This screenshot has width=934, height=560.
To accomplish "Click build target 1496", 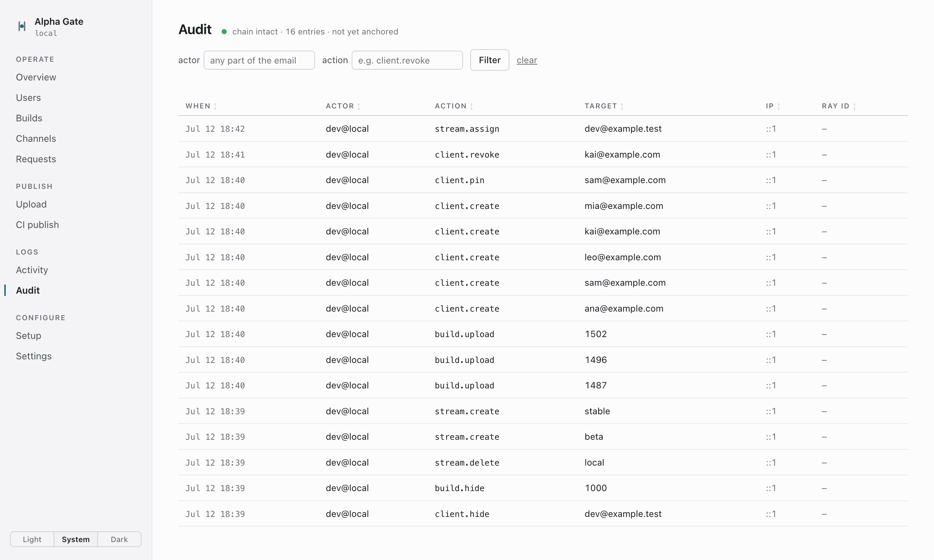I will point(596,360).
